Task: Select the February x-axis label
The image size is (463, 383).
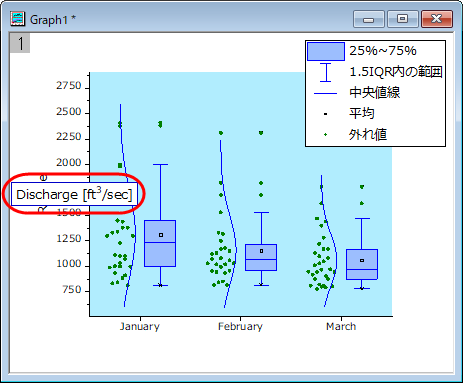Action: tap(240, 326)
